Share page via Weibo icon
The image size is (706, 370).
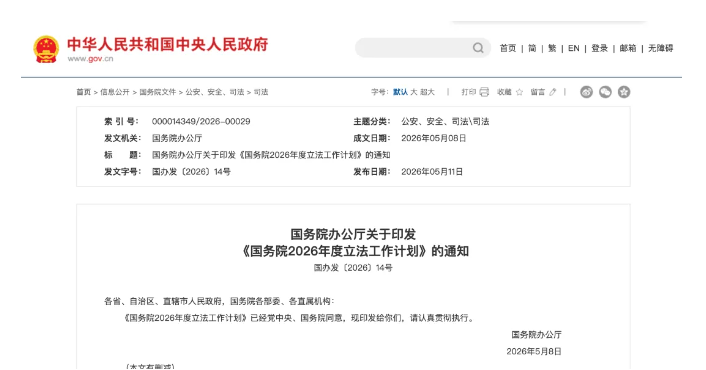[x=586, y=92]
